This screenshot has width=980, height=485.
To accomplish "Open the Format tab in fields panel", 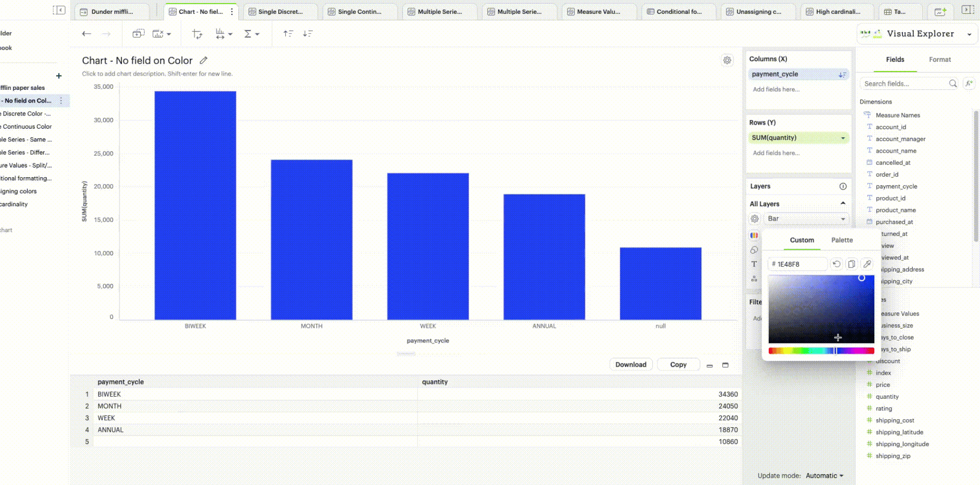I will click(x=939, y=60).
